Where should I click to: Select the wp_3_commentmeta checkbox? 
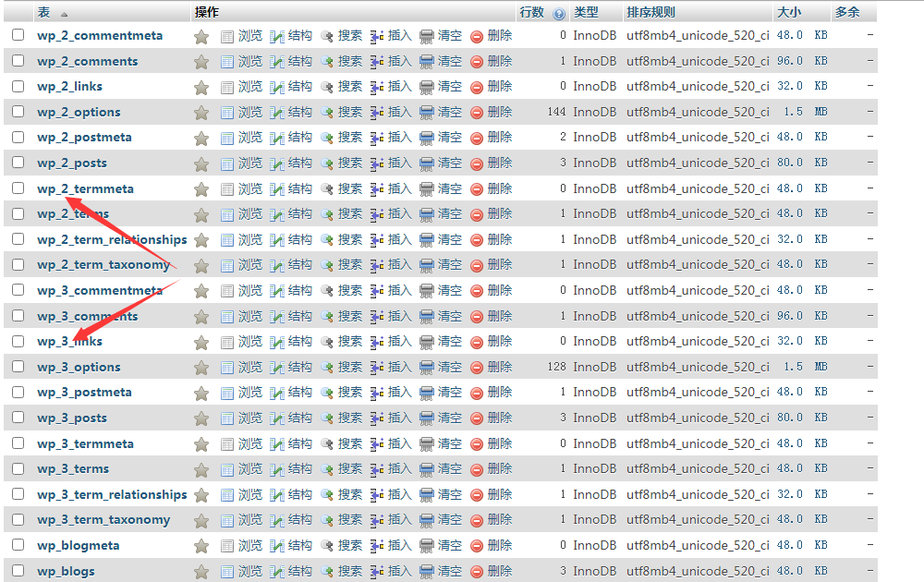click(18, 290)
